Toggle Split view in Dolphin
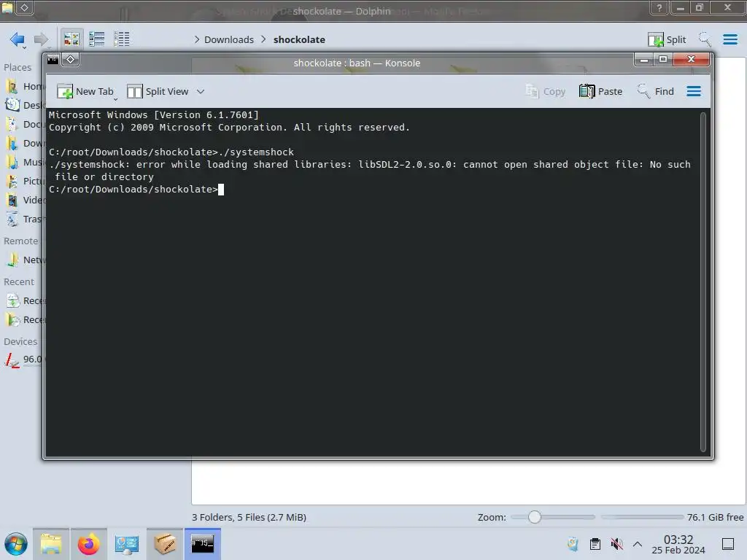 [667, 39]
